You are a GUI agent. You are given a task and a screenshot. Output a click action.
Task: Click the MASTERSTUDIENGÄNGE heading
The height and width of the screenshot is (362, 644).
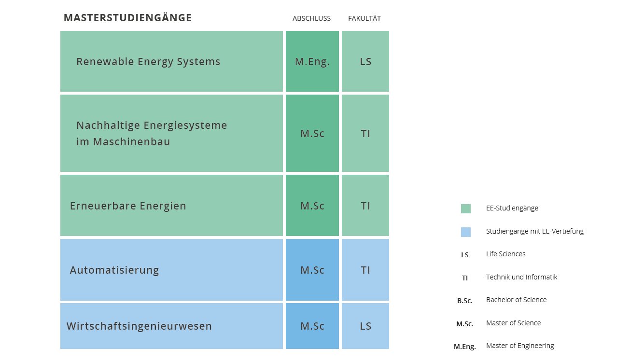click(x=128, y=18)
